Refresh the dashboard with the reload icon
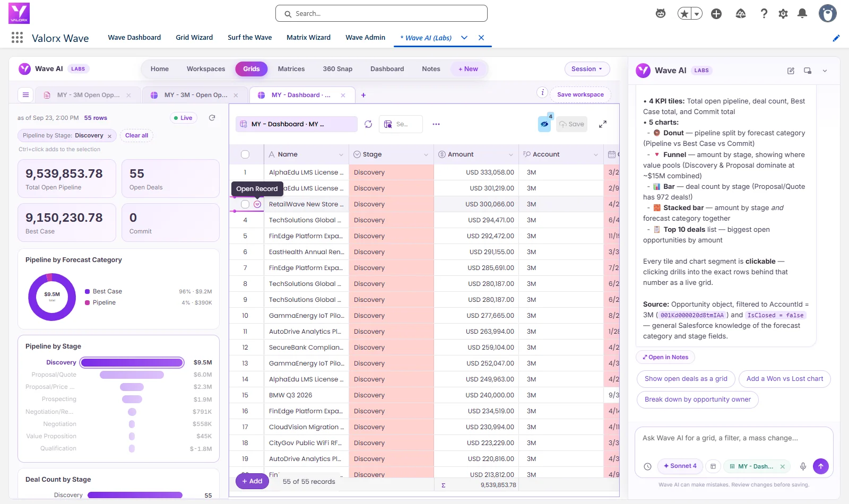The width and height of the screenshot is (849, 504). [x=212, y=118]
